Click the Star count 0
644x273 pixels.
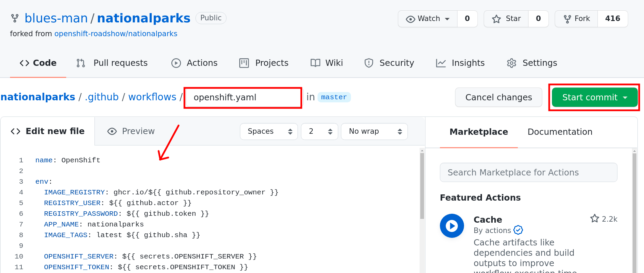[x=538, y=19]
